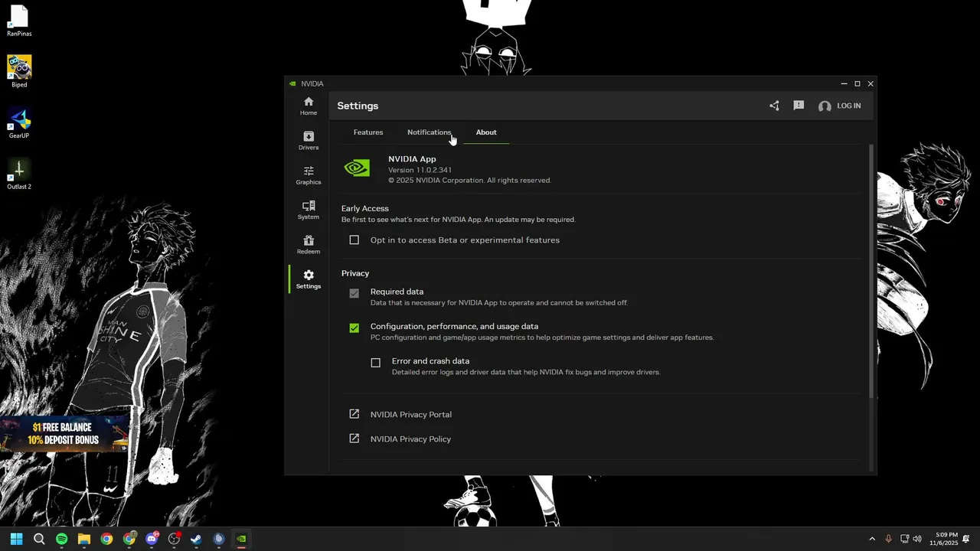The height and width of the screenshot is (551, 980).
Task: Open the System section in sidebar
Action: [x=309, y=210]
